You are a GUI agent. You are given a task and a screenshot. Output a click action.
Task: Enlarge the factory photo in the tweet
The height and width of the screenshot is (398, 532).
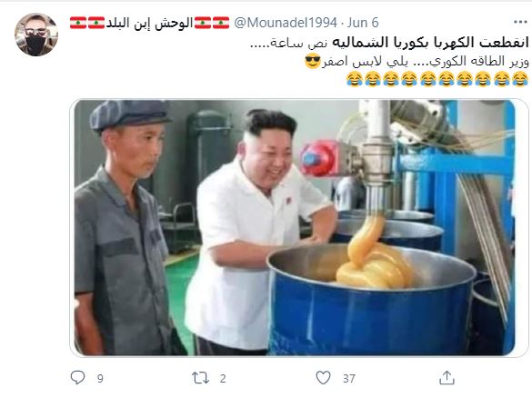295,228
